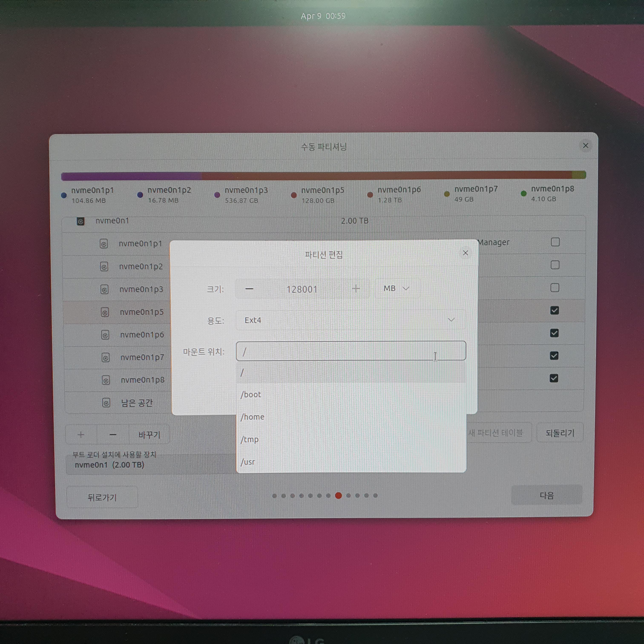Click the nvme0n1p3 partition icon
Screen dimensions: 644x644
pyautogui.click(x=104, y=289)
